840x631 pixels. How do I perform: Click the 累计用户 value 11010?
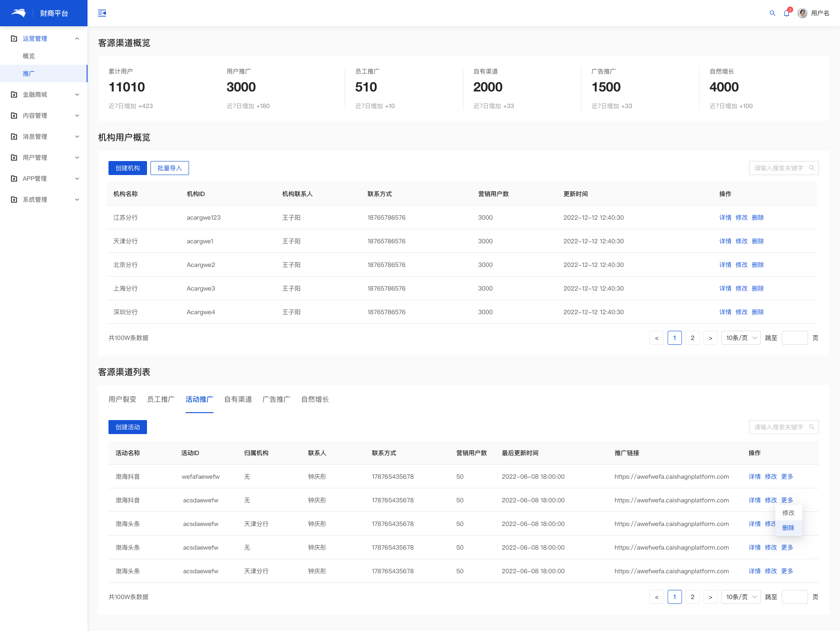127,87
